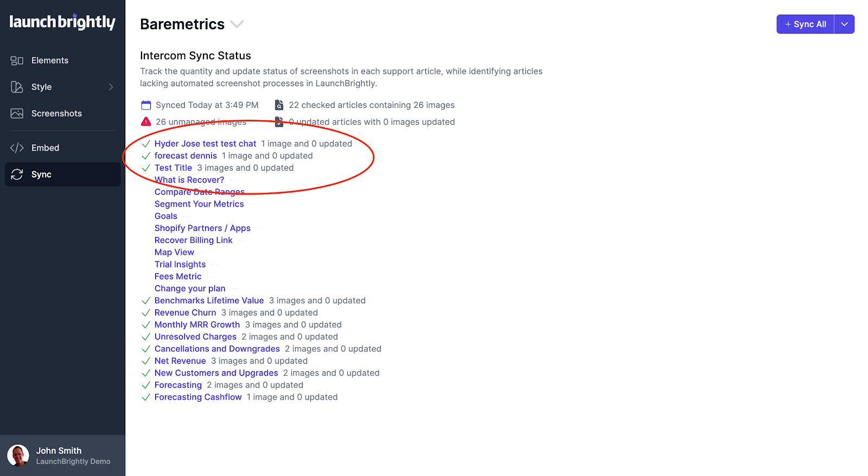Click the Screenshots image icon
Image resolution: width=868 pixels, height=476 pixels.
[x=17, y=113]
